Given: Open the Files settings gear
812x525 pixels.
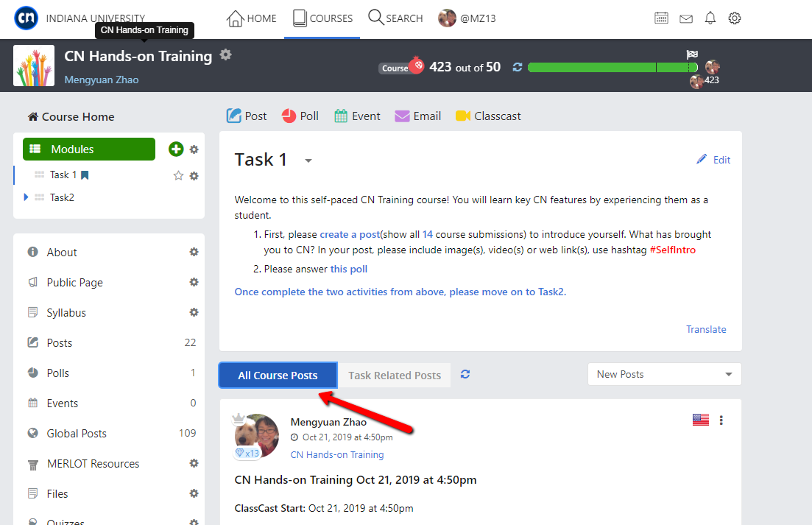Looking at the screenshot, I should pos(194,493).
